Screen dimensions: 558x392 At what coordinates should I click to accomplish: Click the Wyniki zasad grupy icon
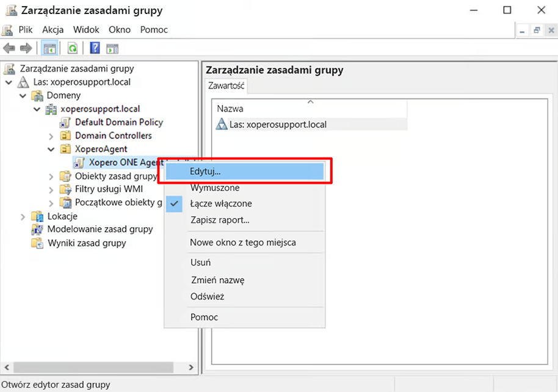(38, 243)
